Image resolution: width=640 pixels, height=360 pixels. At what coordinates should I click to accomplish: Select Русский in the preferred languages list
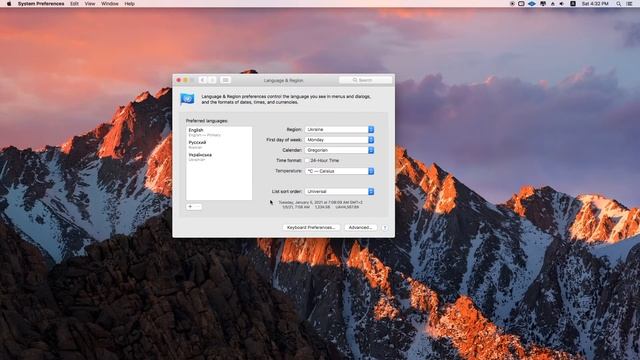pyautogui.click(x=219, y=144)
